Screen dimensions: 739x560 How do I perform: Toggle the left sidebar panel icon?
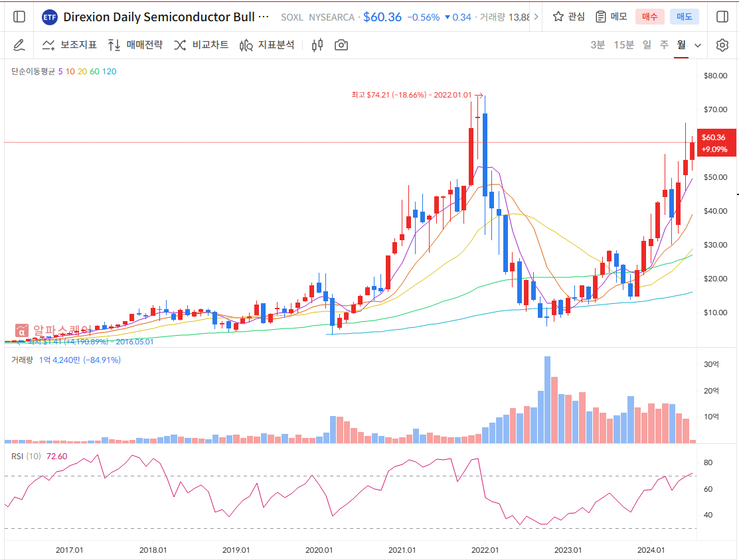point(19,17)
